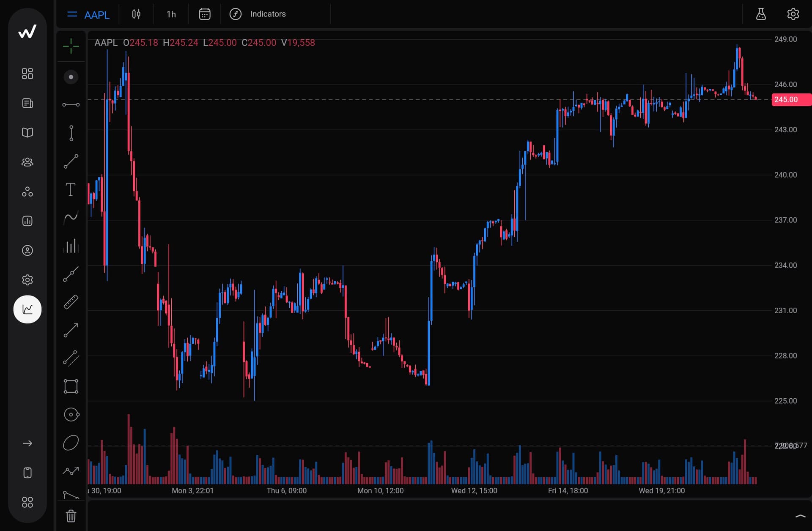The width and height of the screenshot is (812, 531).
Task: Select the curve wave drawing tool
Action: pos(71,218)
